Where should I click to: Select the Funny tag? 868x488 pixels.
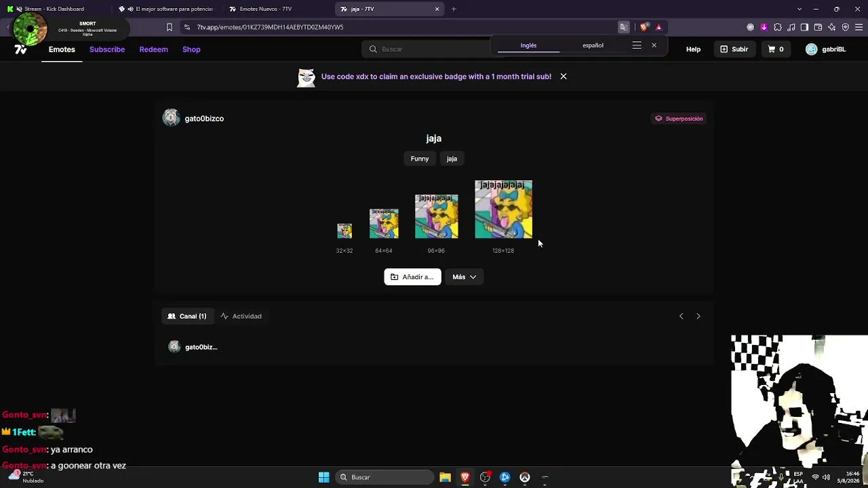pos(420,159)
